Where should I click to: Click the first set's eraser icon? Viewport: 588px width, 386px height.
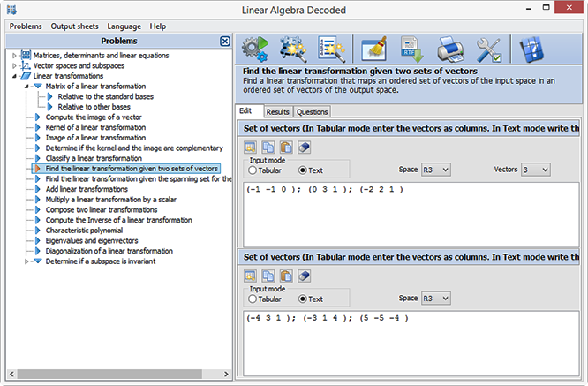304,147
